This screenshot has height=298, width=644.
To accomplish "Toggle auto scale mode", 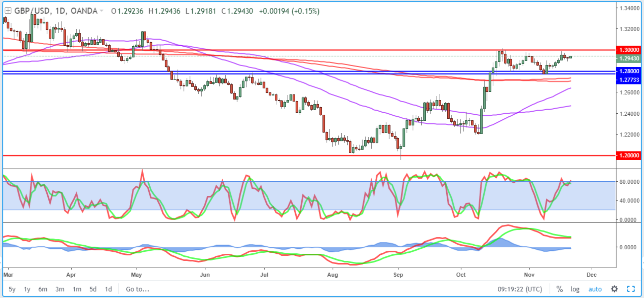I will coord(595,289).
